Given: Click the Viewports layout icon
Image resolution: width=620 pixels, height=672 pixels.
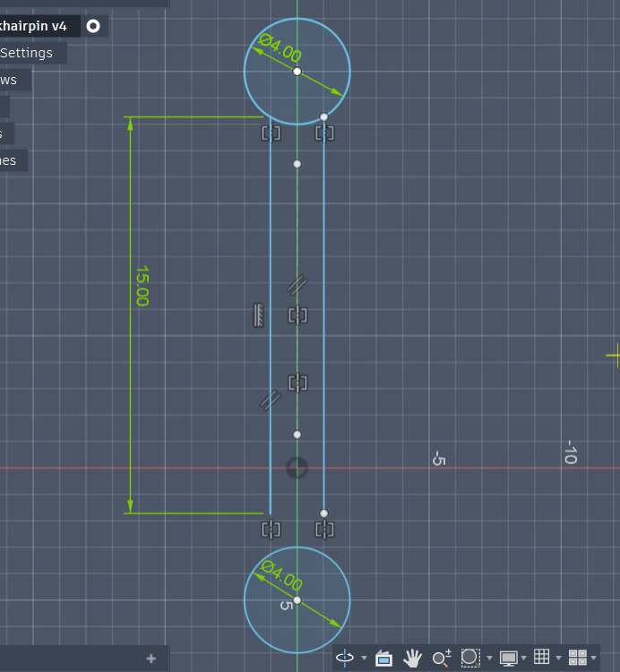Looking at the screenshot, I should point(577,658).
